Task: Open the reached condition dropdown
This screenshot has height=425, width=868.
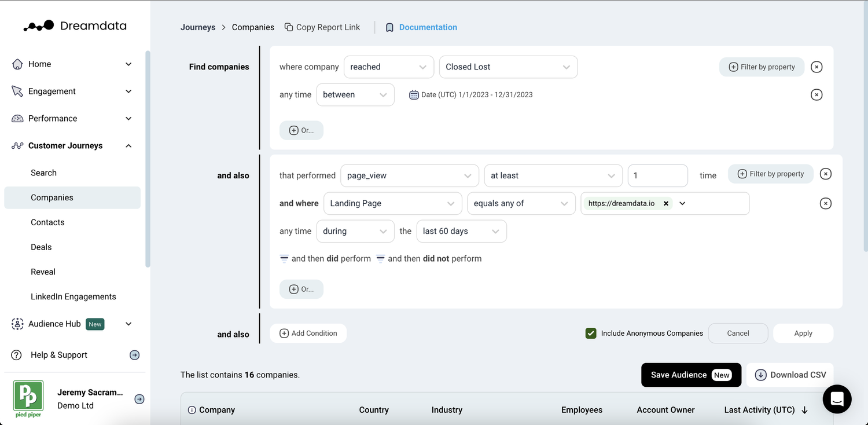Action: coord(389,67)
